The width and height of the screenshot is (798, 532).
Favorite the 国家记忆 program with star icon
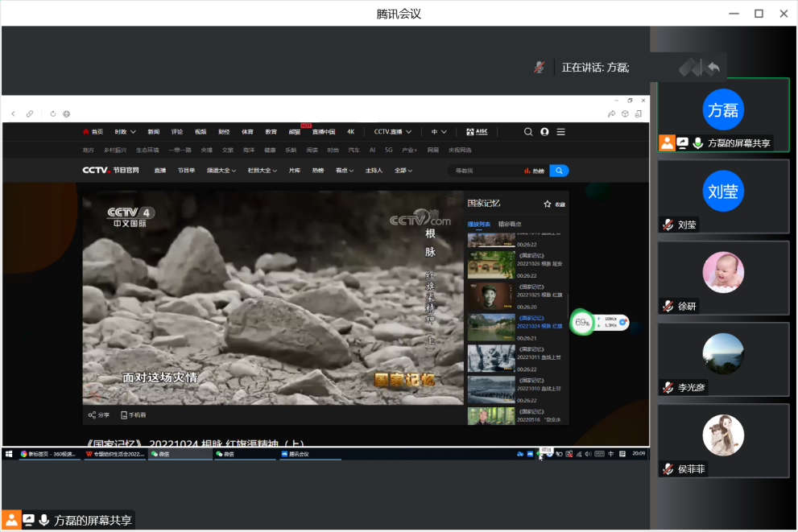(548, 204)
